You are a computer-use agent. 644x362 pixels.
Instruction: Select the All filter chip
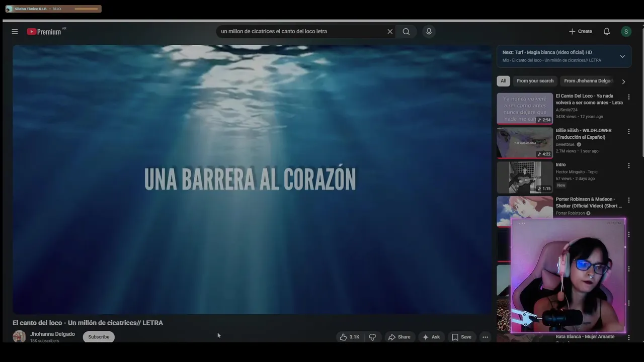coord(503,81)
